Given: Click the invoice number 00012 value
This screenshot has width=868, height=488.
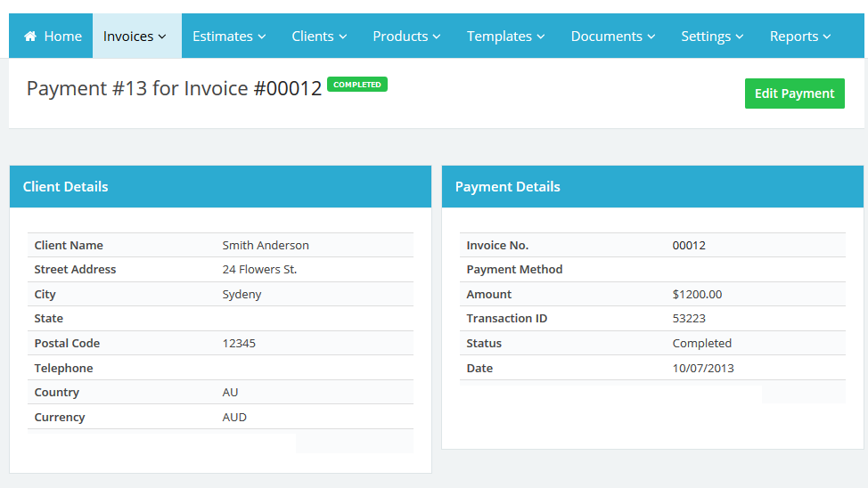Looking at the screenshot, I should point(689,246).
